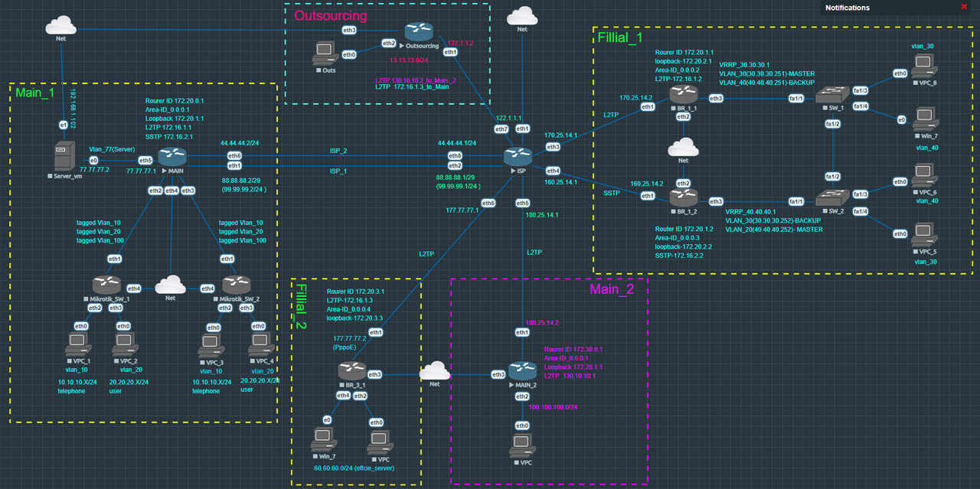Click the Net cloud above Server_vm
Image resolution: width=980 pixels, height=489 pixels.
click(61, 27)
